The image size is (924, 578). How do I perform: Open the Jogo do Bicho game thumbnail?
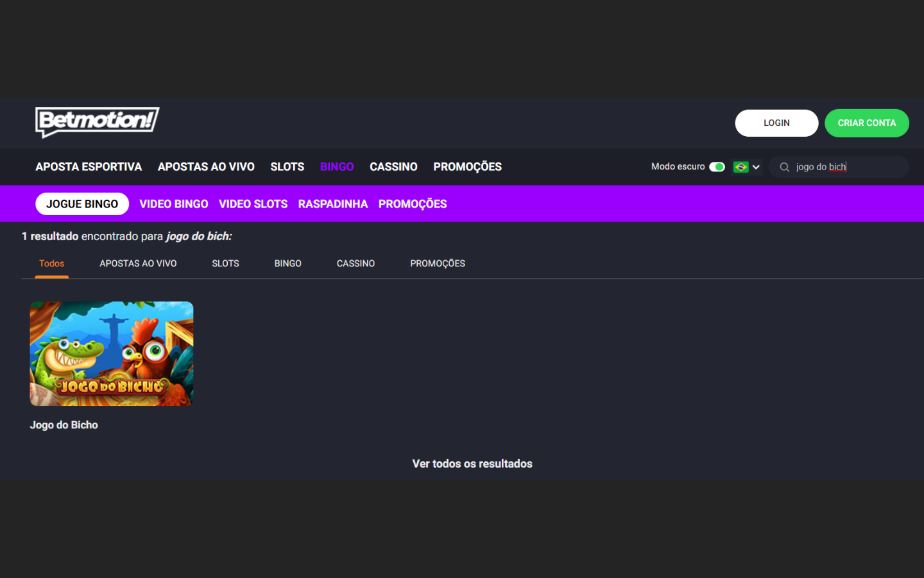tap(112, 354)
